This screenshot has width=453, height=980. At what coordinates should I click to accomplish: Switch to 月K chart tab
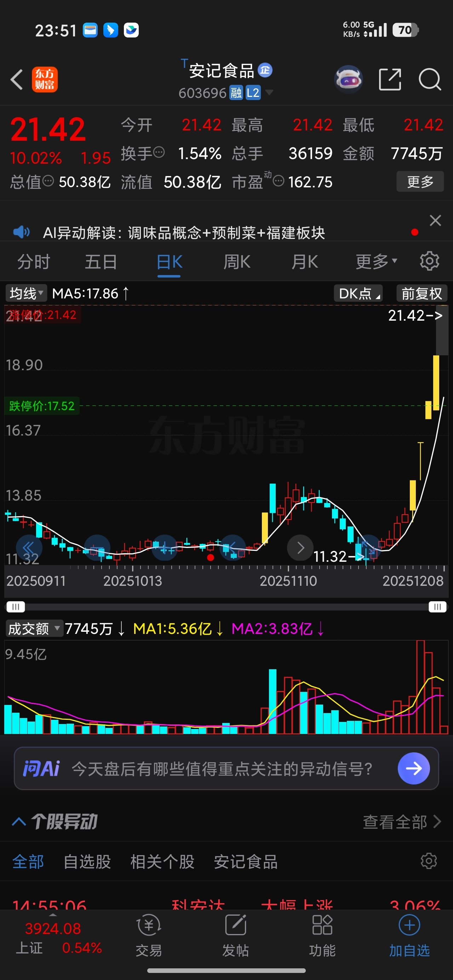304,262
